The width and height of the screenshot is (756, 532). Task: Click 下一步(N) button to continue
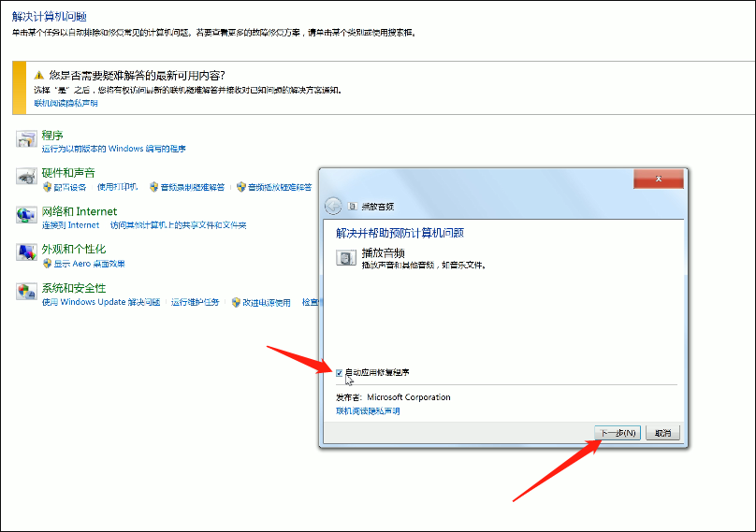(618, 433)
